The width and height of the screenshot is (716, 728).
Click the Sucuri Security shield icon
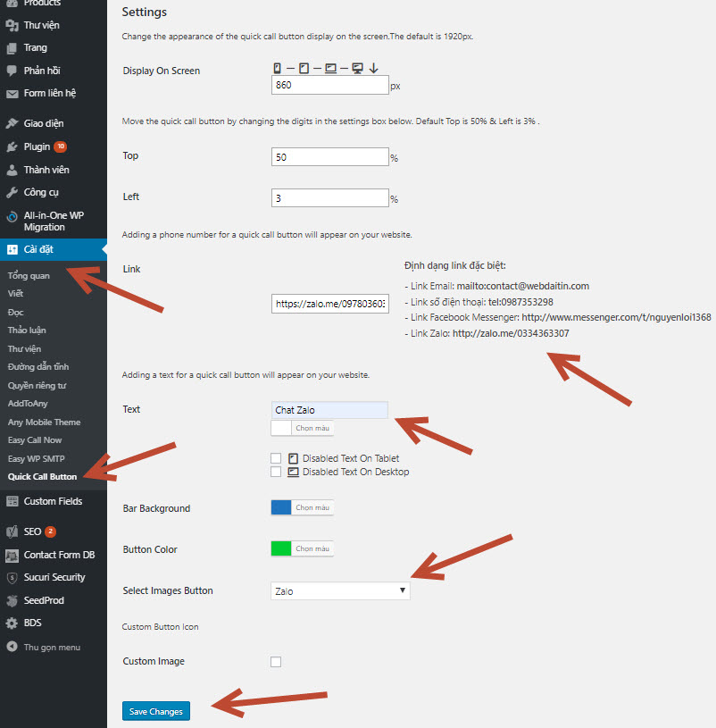(x=12, y=578)
